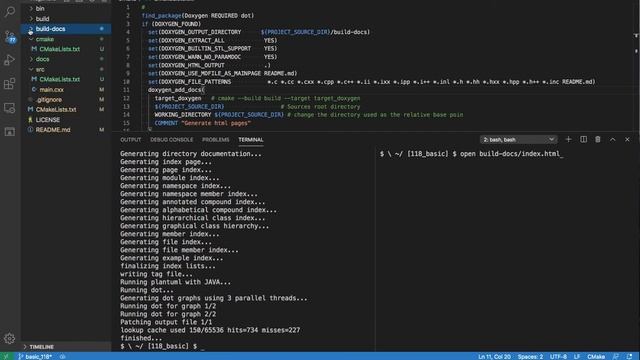Change end of line sequence LF
This screenshot has width=640, height=360.
click(577, 356)
